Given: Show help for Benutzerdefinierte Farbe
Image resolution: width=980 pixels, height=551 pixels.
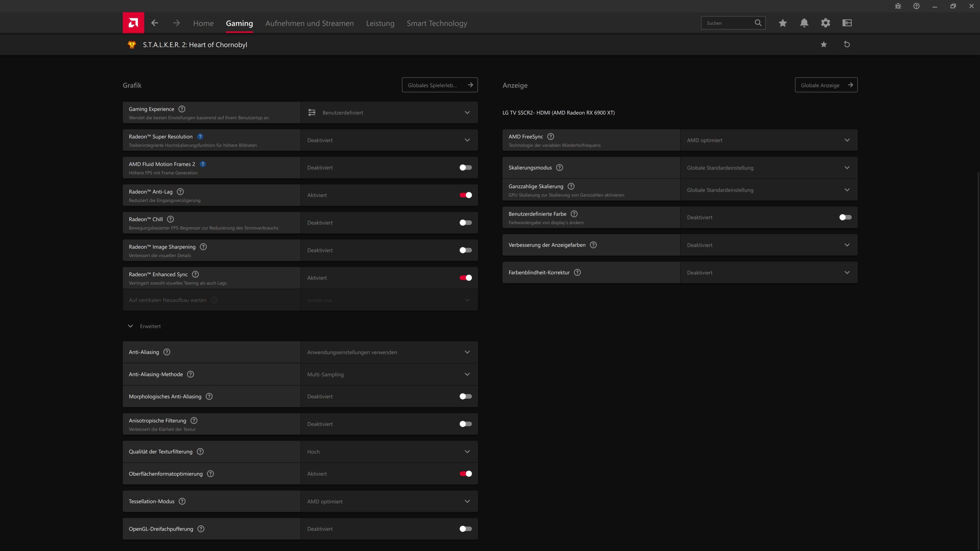Looking at the screenshot, I should click(x=574, y=214).
